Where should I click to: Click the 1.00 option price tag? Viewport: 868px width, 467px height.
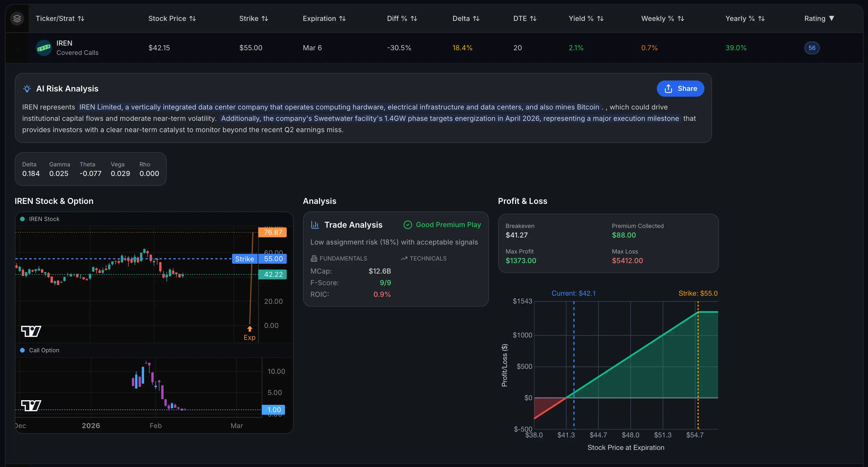tap(274, 410)
